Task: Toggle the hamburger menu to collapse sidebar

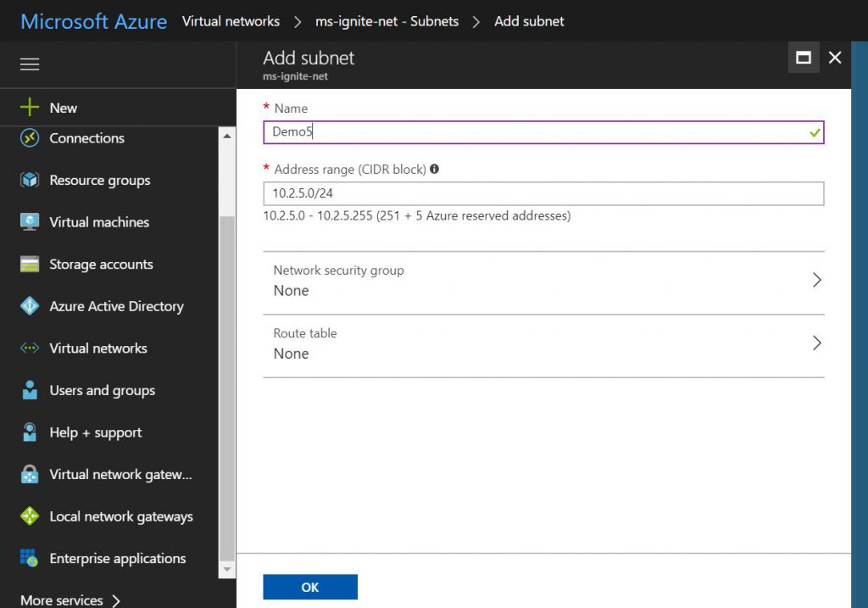Action: tap(30, 64)
